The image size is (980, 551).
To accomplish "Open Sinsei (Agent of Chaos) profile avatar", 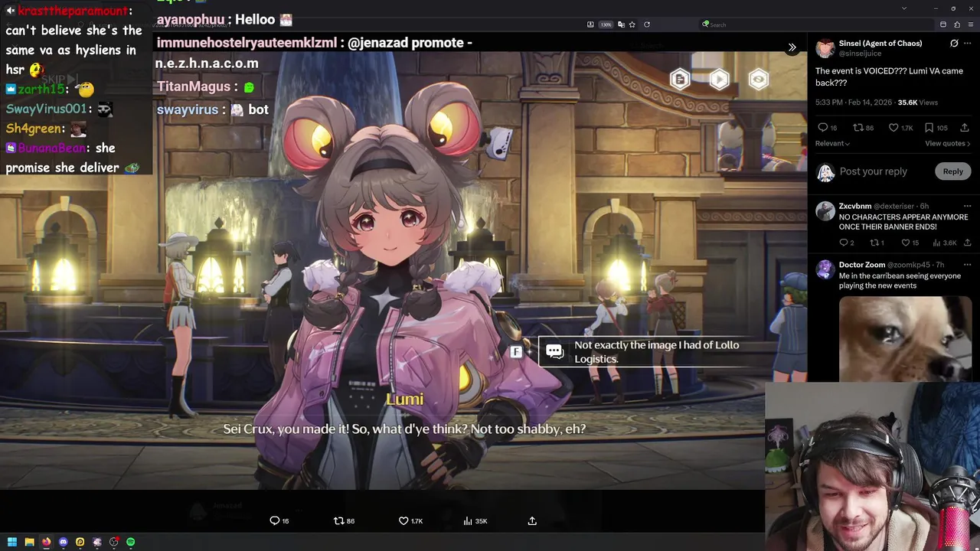I will point(825,48).
